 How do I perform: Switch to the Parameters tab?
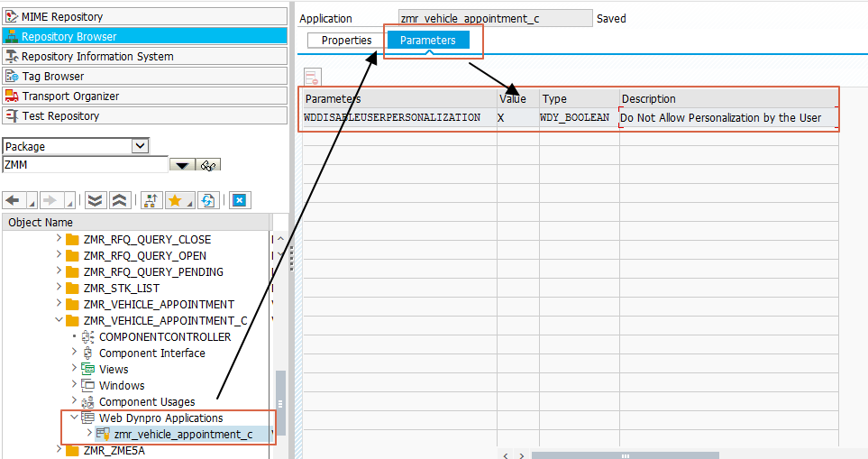428,40
